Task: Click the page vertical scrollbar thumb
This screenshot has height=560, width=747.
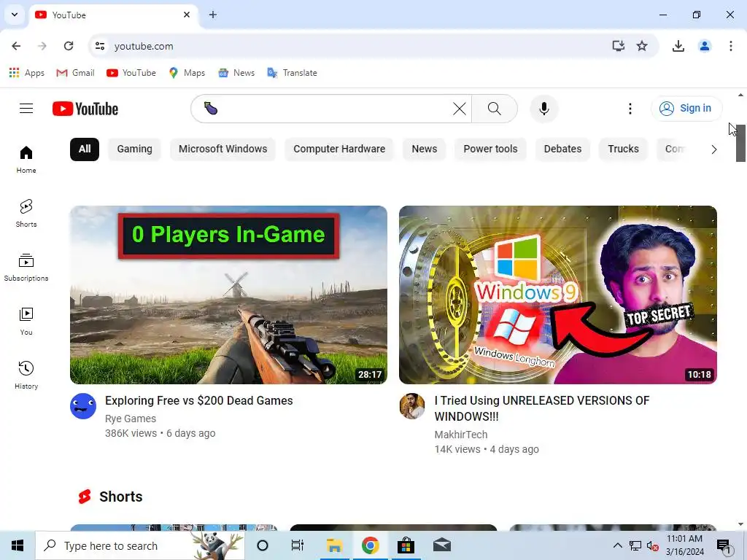Action: tap(741, 143)
